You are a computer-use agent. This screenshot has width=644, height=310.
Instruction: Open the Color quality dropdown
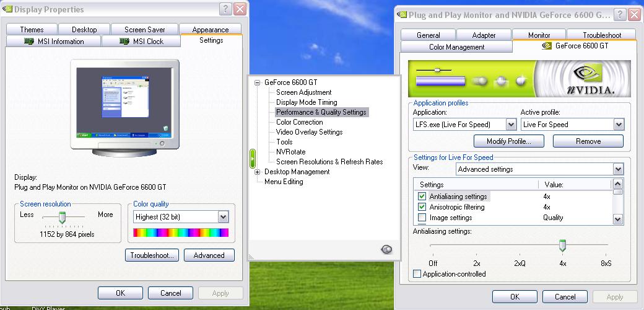click(x=223, y=216)
